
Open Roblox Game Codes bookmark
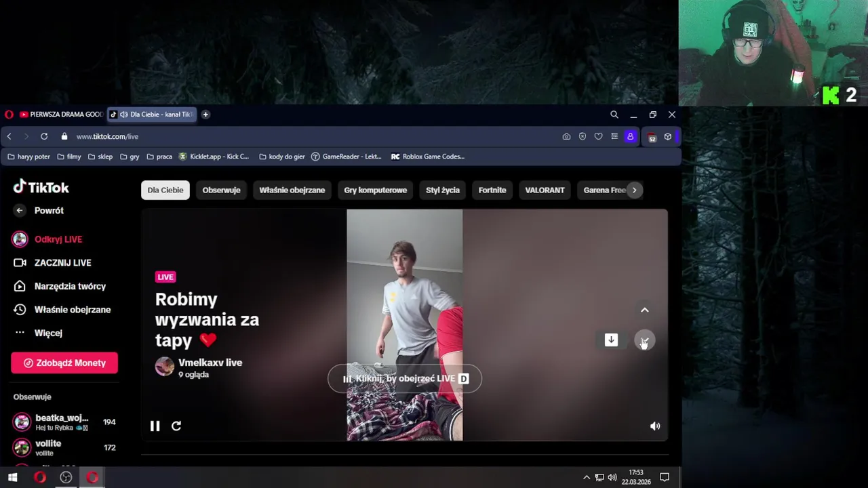point(428,157)
